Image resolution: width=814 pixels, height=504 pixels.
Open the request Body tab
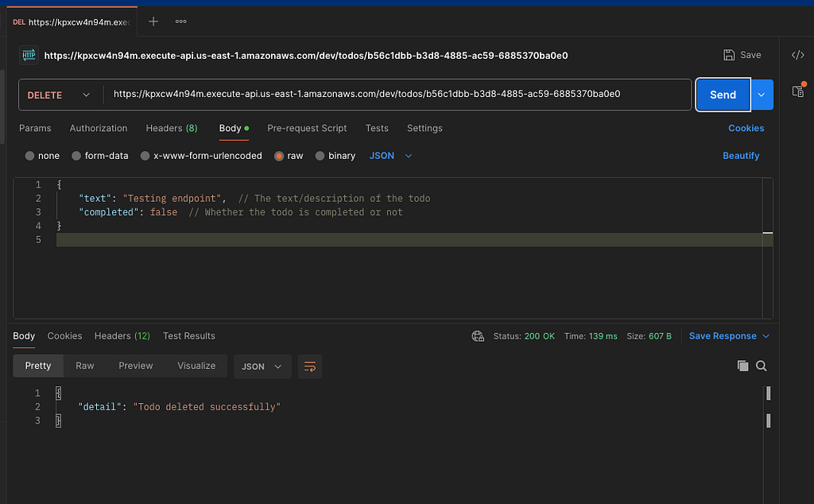coord(234,128)
